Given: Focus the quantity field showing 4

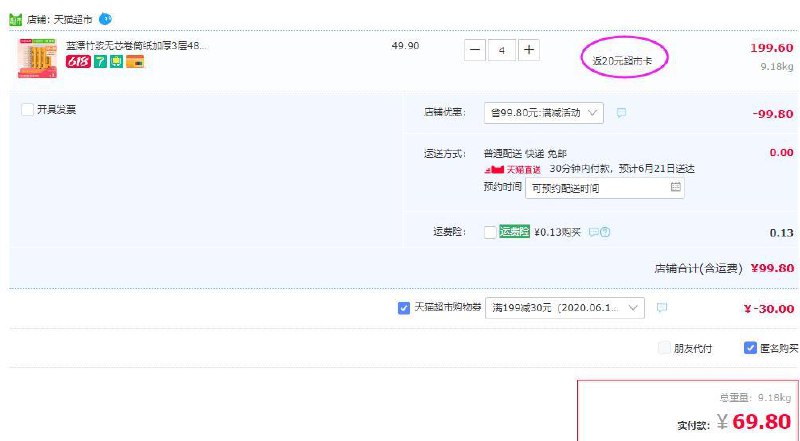Looking at the screenshot, I should pyautogui.click(x=502, y=50).
